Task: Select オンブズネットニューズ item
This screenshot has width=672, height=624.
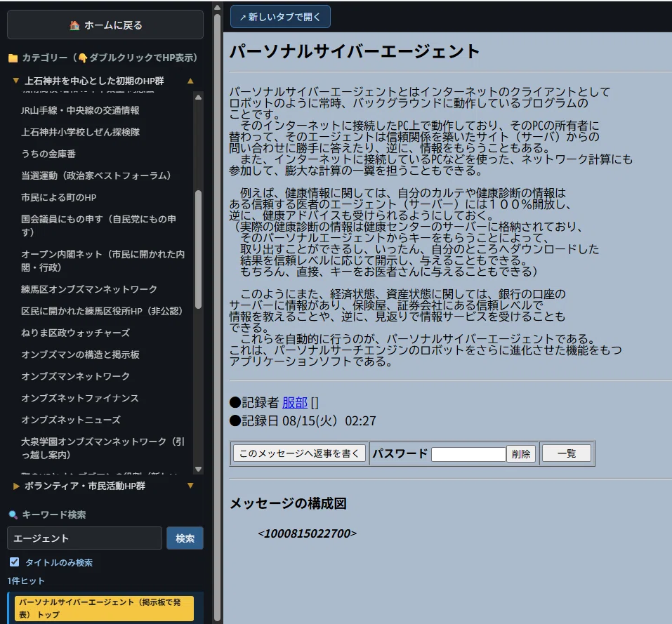Action: [x=71, y=420]
